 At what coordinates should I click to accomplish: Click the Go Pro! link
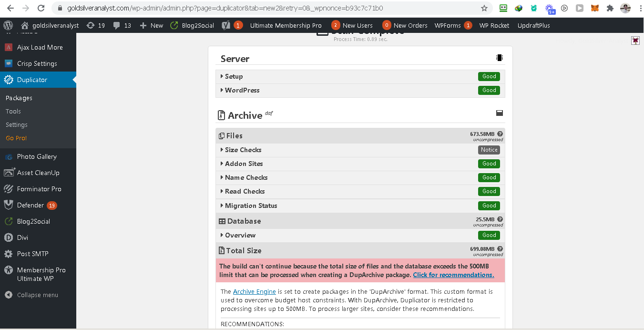(16, 138)
